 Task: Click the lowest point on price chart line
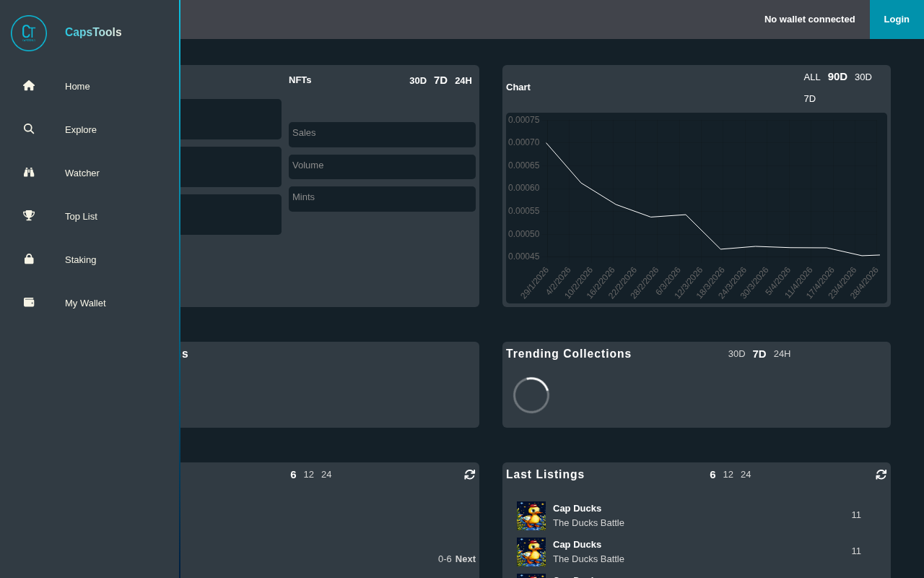tap(862, 256)
